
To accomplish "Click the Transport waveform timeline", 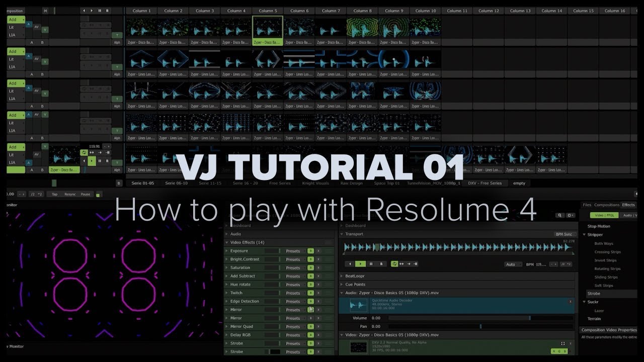I will 458,247.
